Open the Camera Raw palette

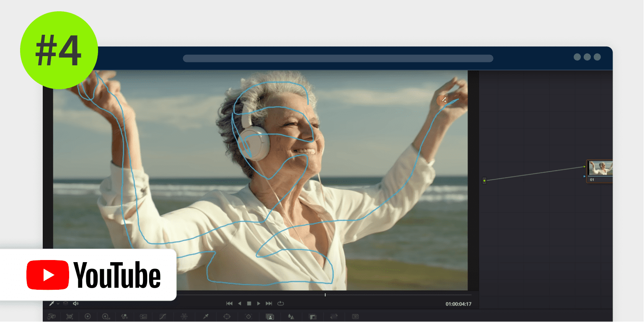click(x=52, y=317)
